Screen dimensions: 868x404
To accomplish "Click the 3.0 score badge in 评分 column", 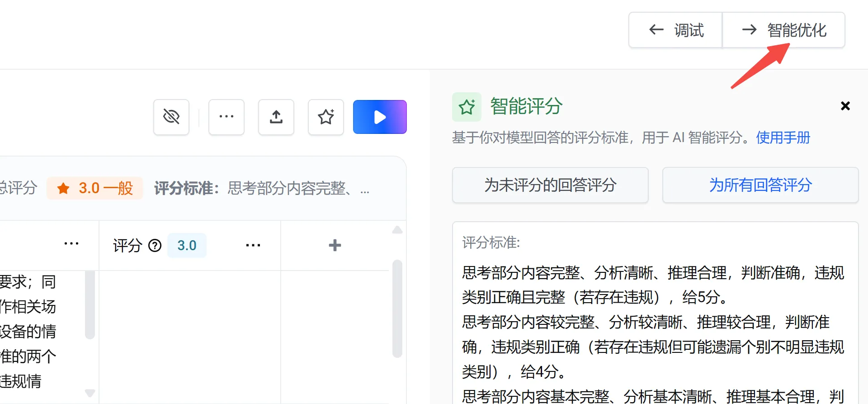I will (x=187, y=246).
